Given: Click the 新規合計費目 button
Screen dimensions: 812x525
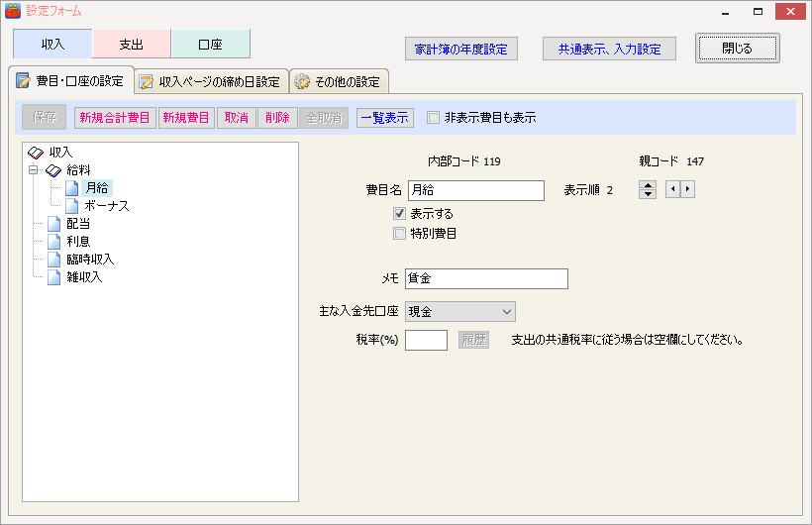Looking at the screenshot, I should pos(115,118).
